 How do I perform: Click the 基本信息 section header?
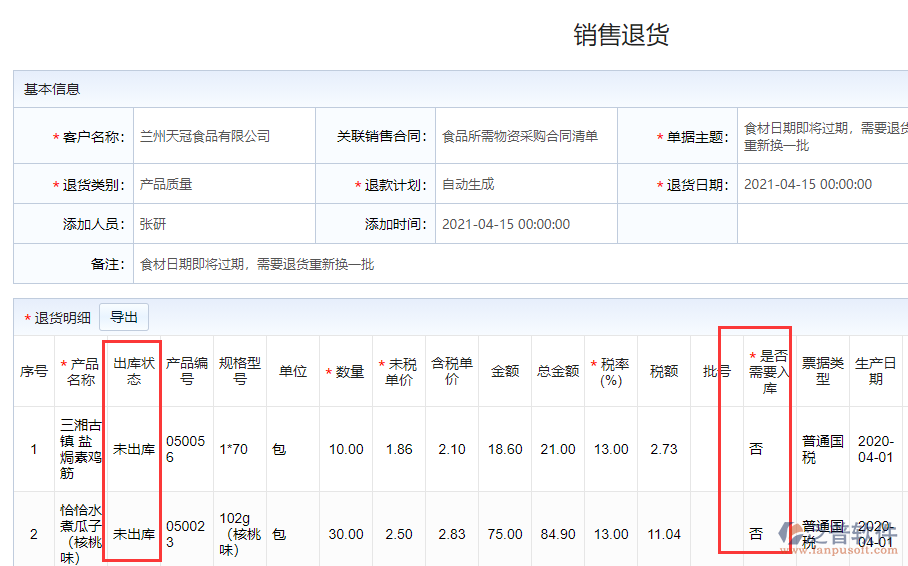(x=52, y=89)
